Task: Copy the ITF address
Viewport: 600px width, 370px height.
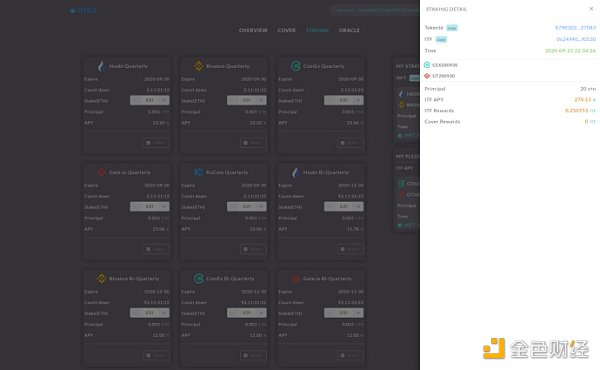Action: pyautogui.click(x=441, y=39)
